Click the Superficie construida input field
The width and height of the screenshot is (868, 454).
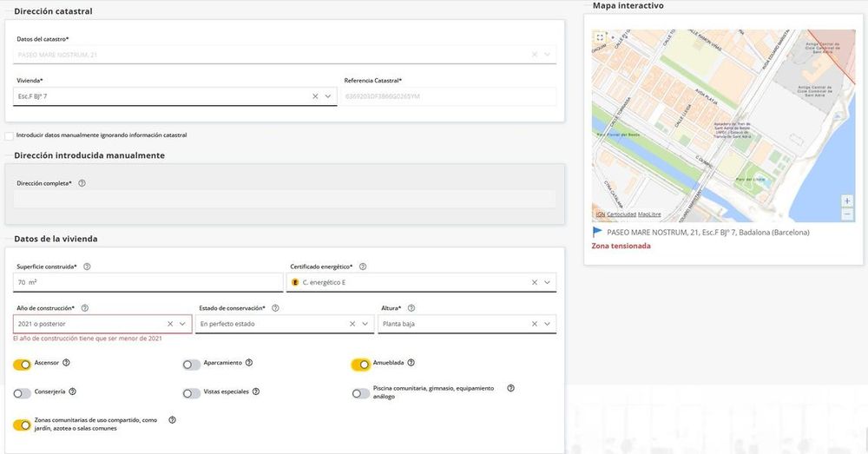tap(148, 282)
